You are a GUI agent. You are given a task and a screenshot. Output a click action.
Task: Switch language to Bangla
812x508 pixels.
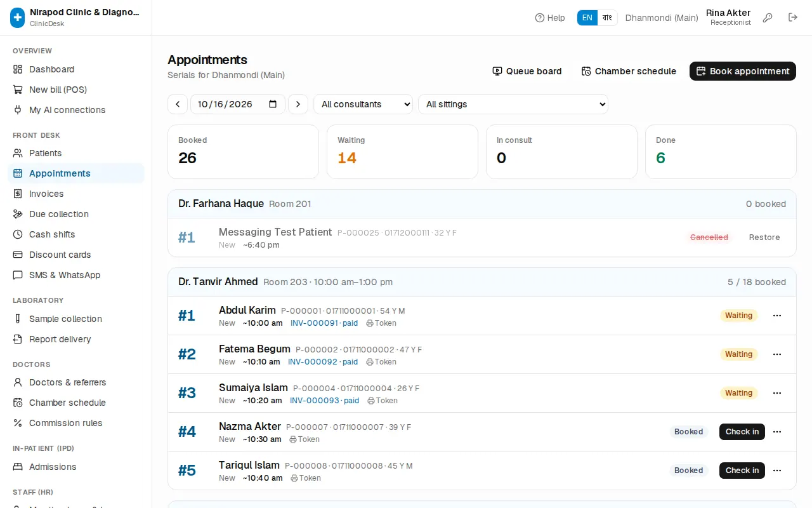tap(607, 18)
